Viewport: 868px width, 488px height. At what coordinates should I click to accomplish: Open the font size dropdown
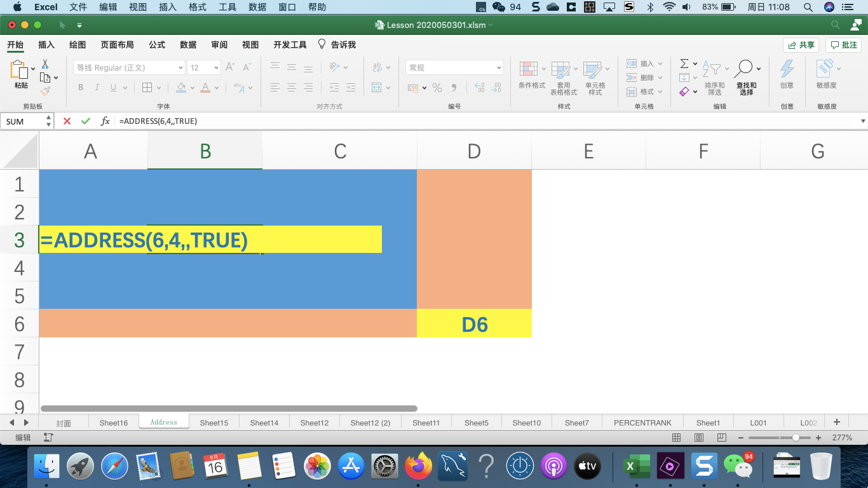point(217,67)
